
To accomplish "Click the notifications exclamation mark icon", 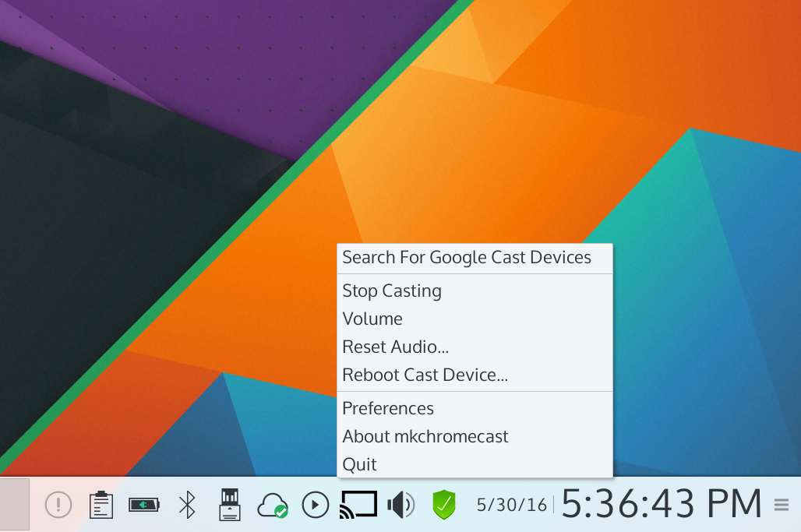I will pos(58,505).
